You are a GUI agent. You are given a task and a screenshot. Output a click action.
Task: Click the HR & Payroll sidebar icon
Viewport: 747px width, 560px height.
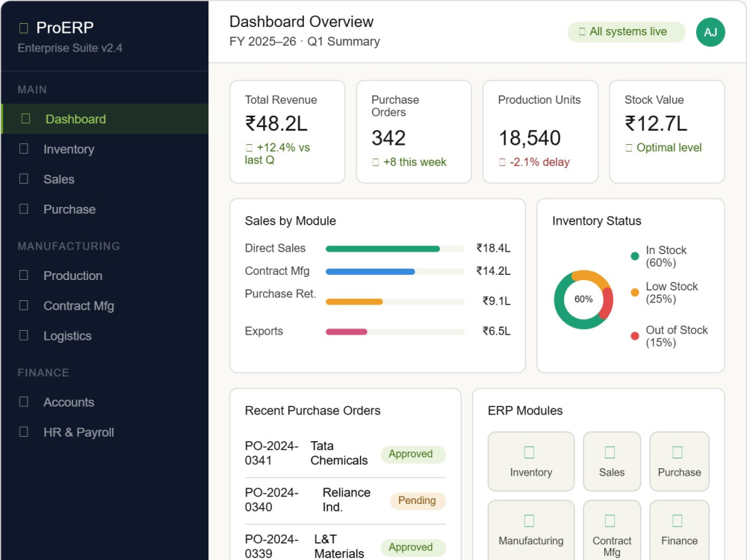point(23,432)
